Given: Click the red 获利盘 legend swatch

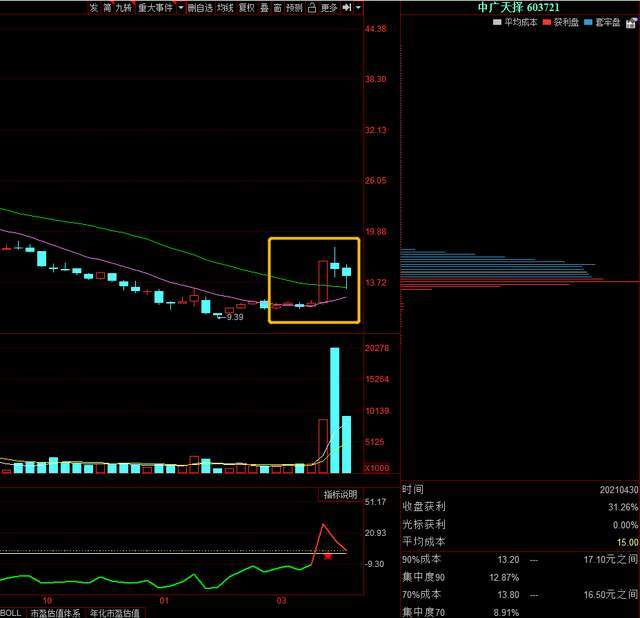Looking at the screenshot, I should (547, 22).
